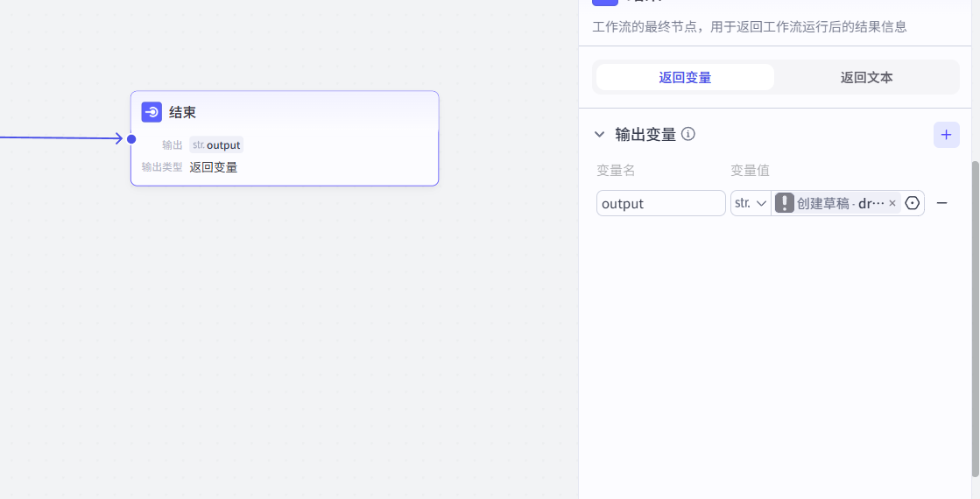Screen dimensions: 980x499
Task: Select the 结束 node title on canvas
Action: (182, 112)
